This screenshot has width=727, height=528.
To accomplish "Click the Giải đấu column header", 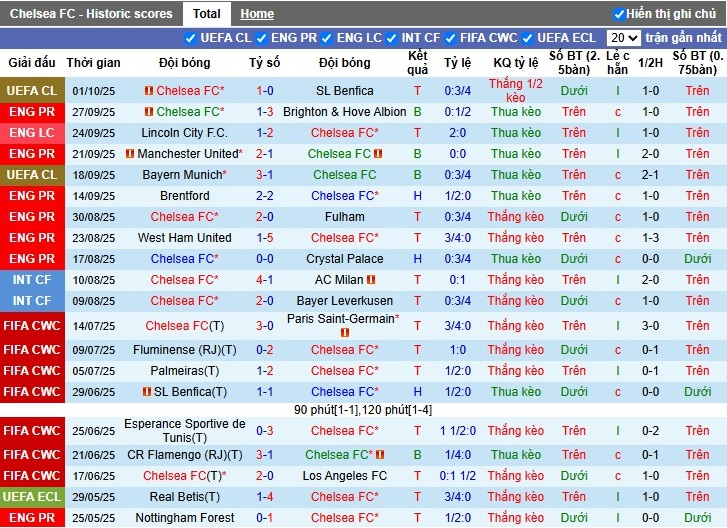I will point(32,63).
